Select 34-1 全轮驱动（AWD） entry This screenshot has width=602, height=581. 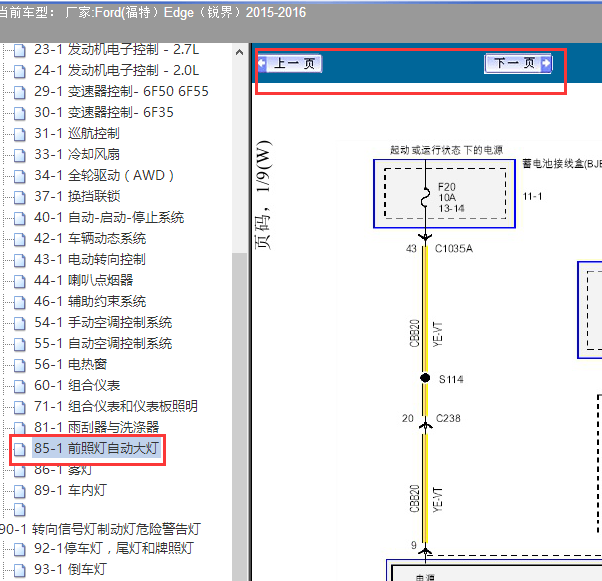(x=104, y=175)
